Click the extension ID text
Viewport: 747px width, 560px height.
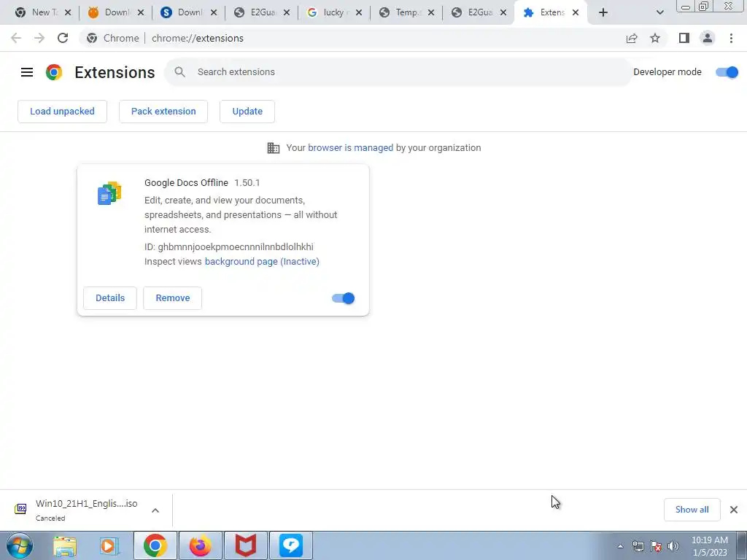(x=229, y=246)
